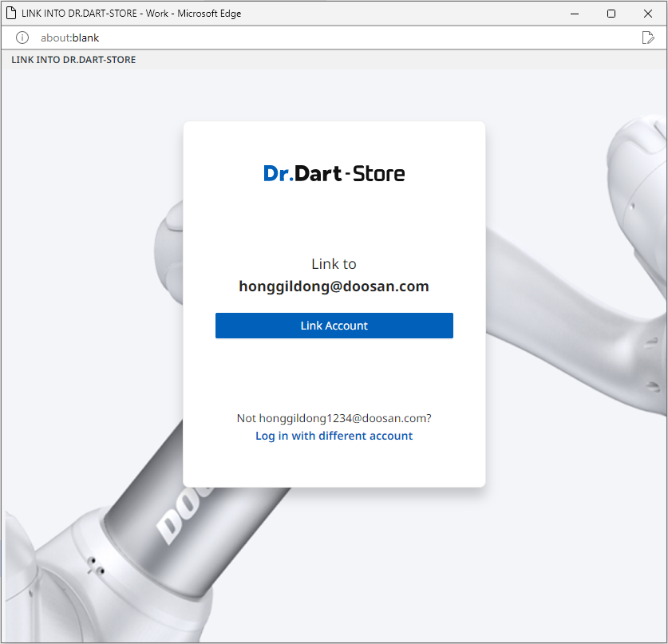The width and height of the screenshot is (668, 644).
Task: Select the about:blank address field
Action: (x=70, y=38)
